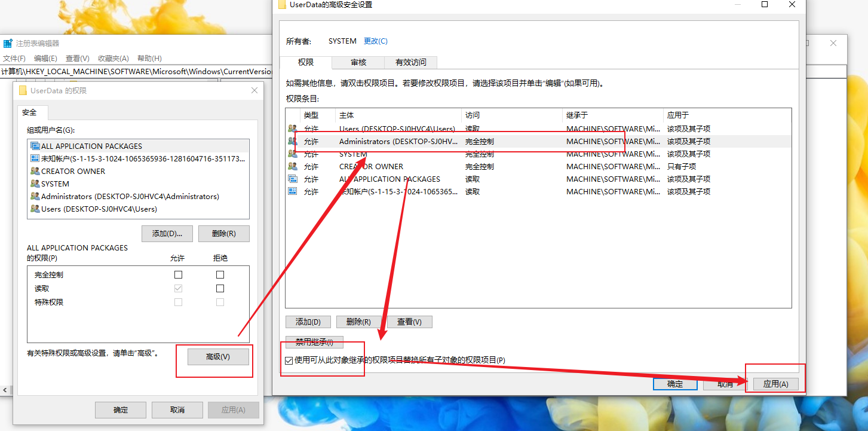
Task: Click 查看(V) button under permission entries
Action: [x=409, y=322]
